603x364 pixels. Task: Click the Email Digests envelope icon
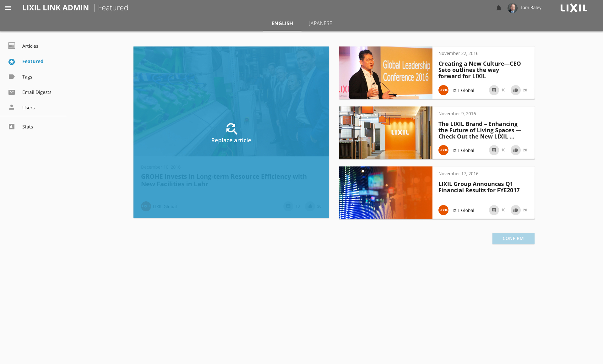click(12, 92)
